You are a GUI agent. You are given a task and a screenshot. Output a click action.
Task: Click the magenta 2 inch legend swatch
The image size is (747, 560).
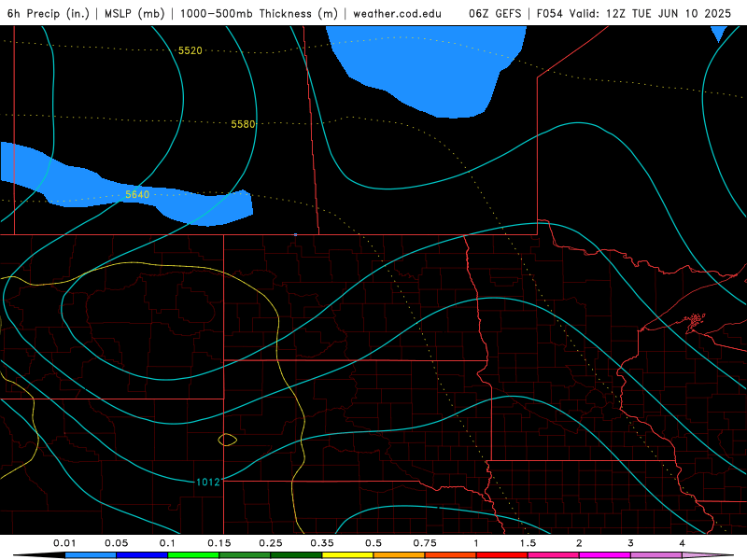tap(605, 555)
